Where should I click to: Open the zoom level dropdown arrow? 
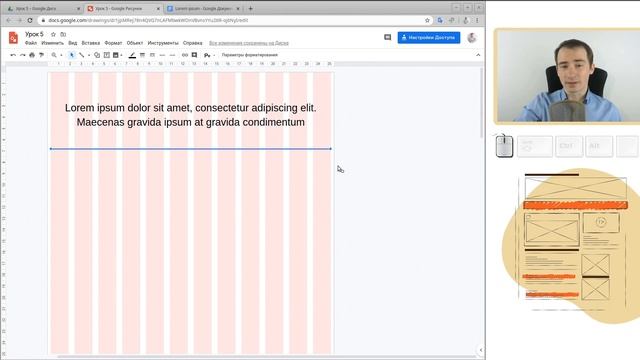61,55
